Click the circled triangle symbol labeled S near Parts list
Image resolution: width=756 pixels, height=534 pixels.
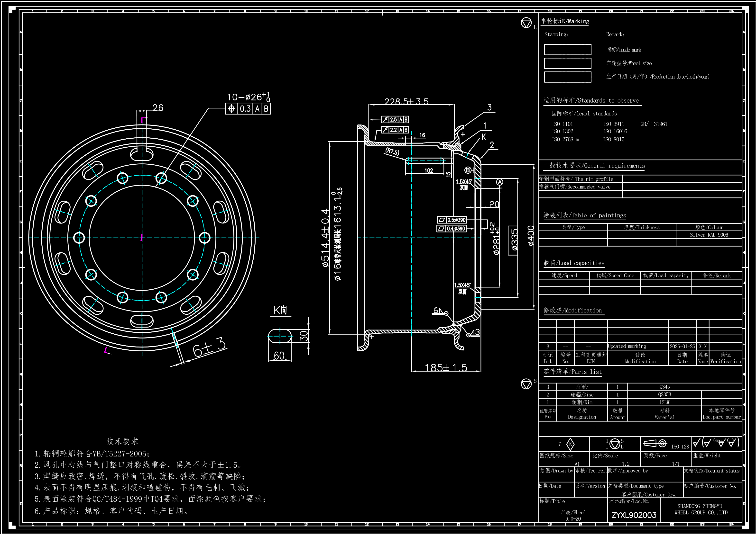tap(526, 384)
